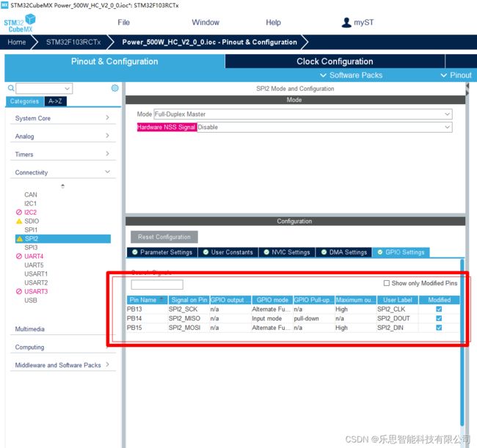
Task: Select CAN peripheral in list
Action: (x=31, y=194)
